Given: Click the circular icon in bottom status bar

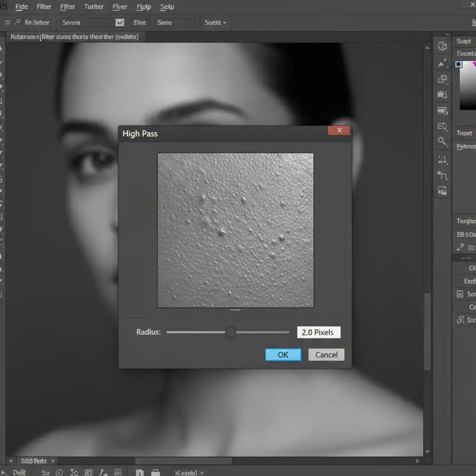Looking at the screenshot, I should pyautogui.click(x=59, y=472).
